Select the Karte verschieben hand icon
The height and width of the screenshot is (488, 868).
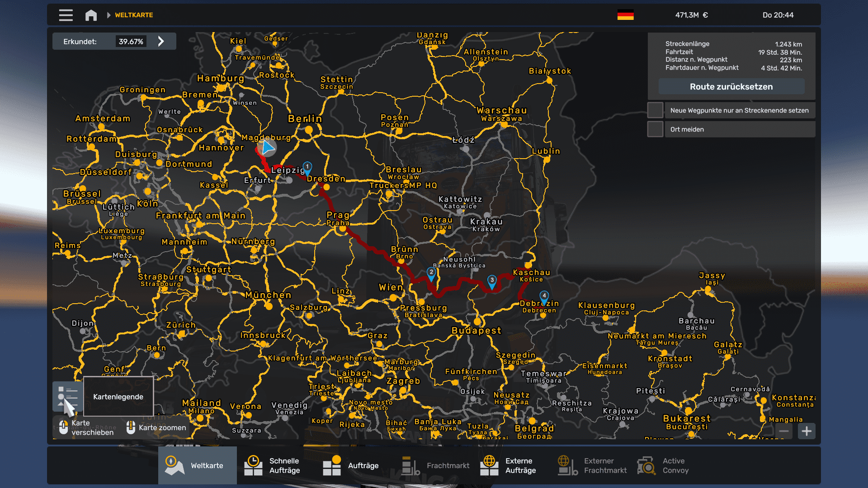pyautogui.click(x=63, y=427)
